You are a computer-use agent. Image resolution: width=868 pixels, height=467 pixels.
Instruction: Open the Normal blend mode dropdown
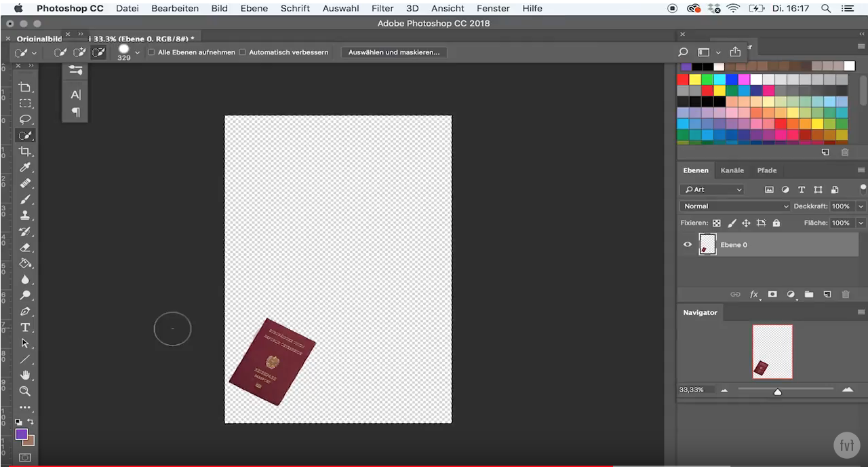pos(735,206)
